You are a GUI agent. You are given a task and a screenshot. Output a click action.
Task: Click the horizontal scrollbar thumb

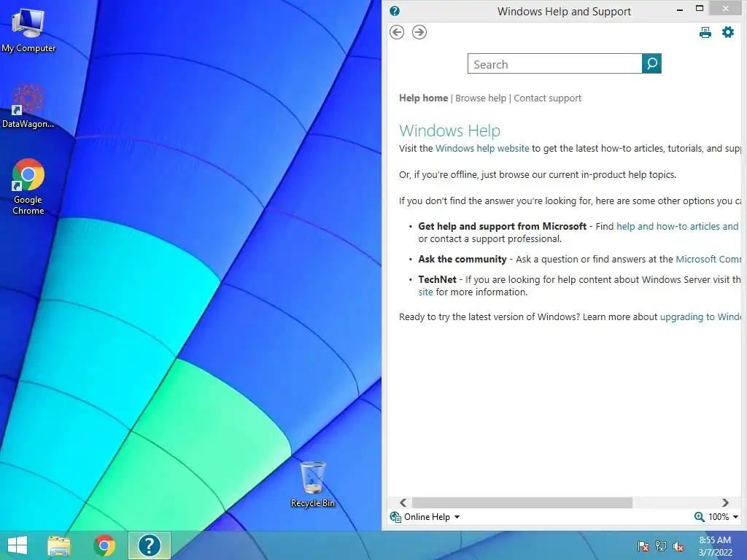coord(522,502)
